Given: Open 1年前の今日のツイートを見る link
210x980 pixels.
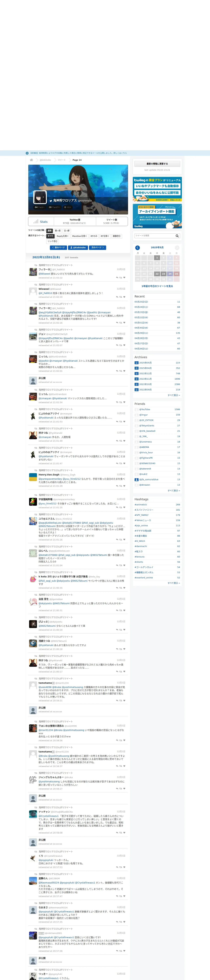Looking at the screenshot, I should [x=157, y=286].
